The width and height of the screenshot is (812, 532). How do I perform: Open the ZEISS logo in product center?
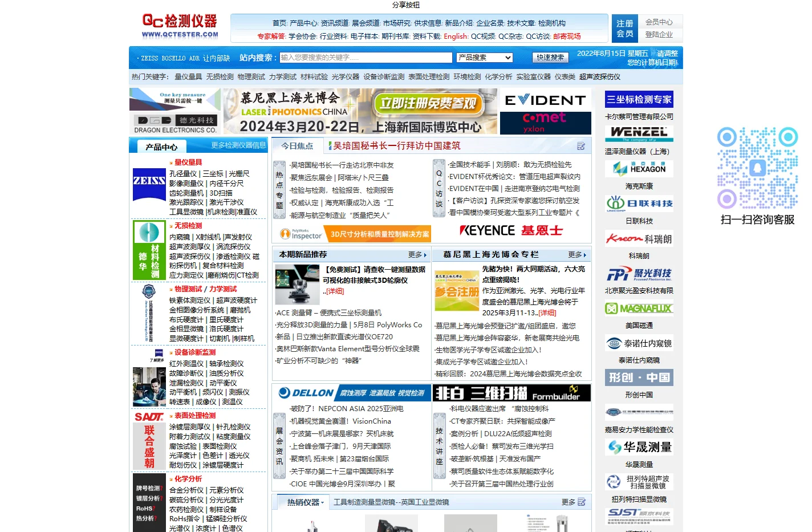click(x=149, y=184)
